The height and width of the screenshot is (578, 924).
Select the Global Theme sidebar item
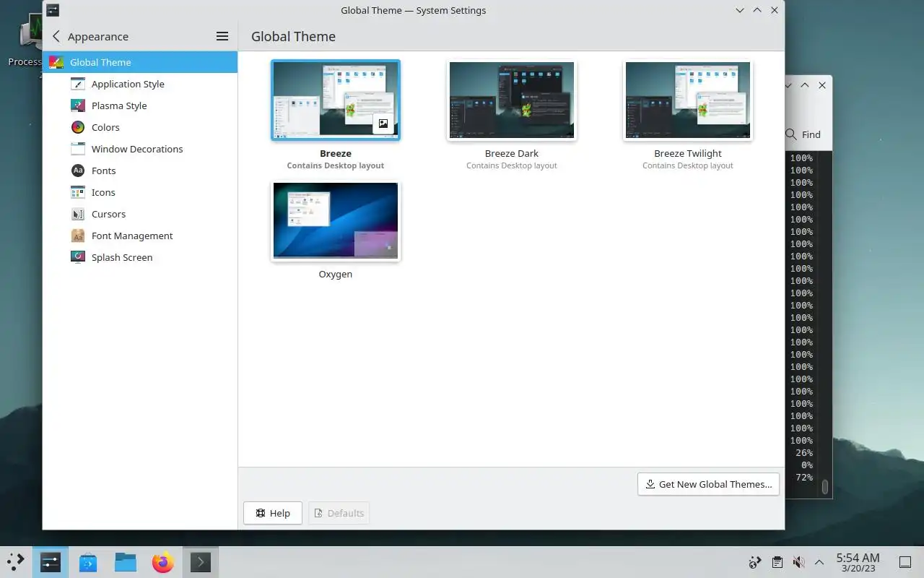(x=140, y=62)
